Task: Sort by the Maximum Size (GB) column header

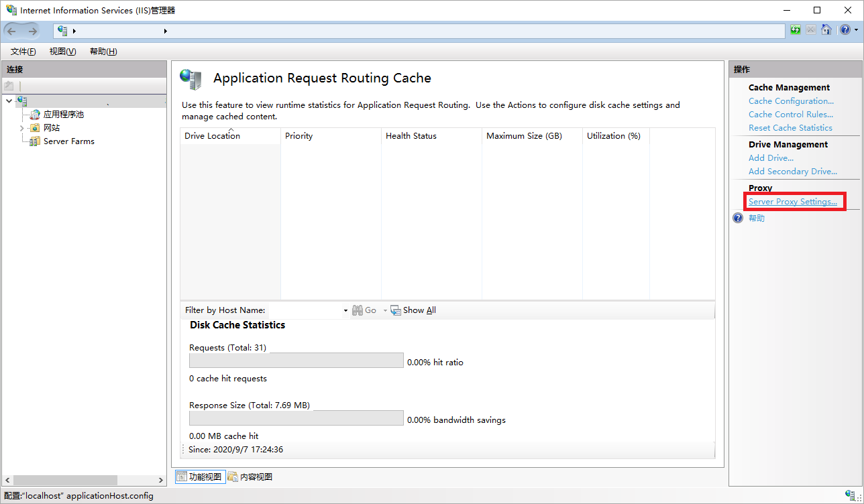Action: tap(532, 136)
